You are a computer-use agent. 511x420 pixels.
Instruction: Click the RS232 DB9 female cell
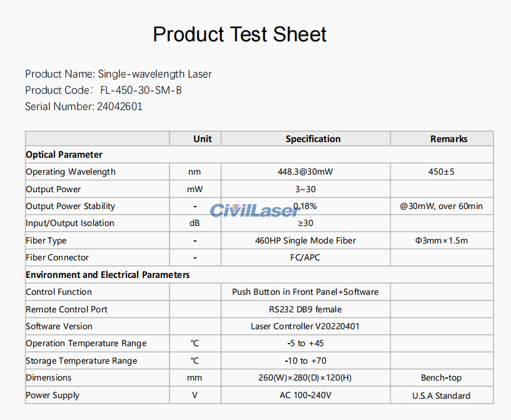(x=305, y=309)
